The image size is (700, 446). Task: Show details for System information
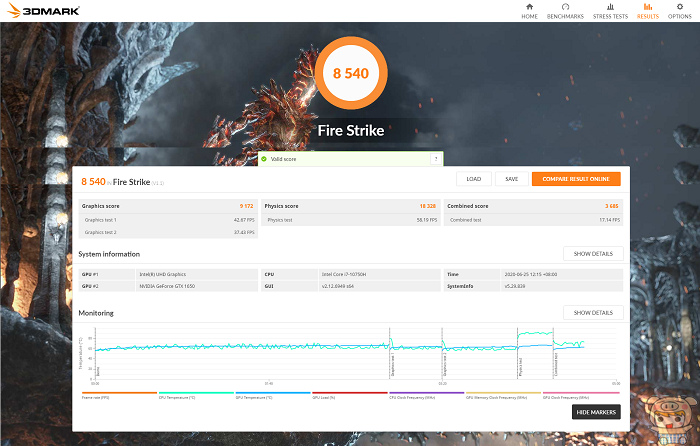click(x=593, y=254)
